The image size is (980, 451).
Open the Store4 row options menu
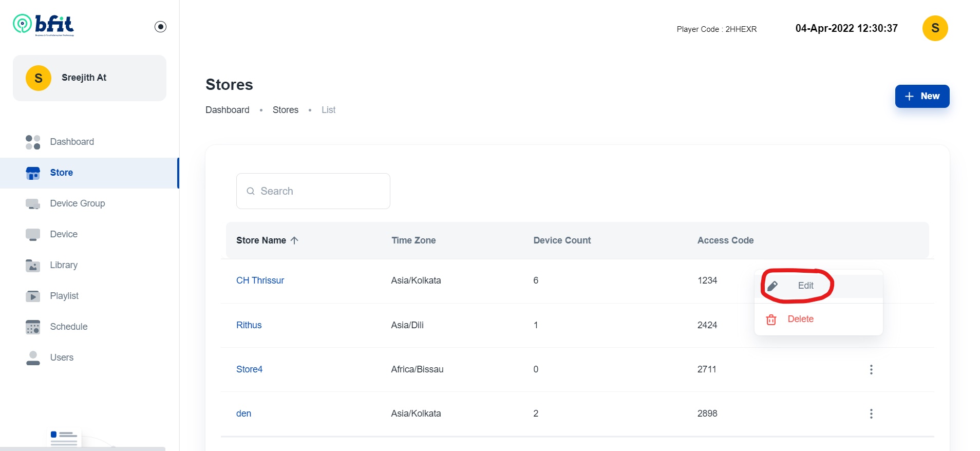pyautogui.click(x=871, y=369)
